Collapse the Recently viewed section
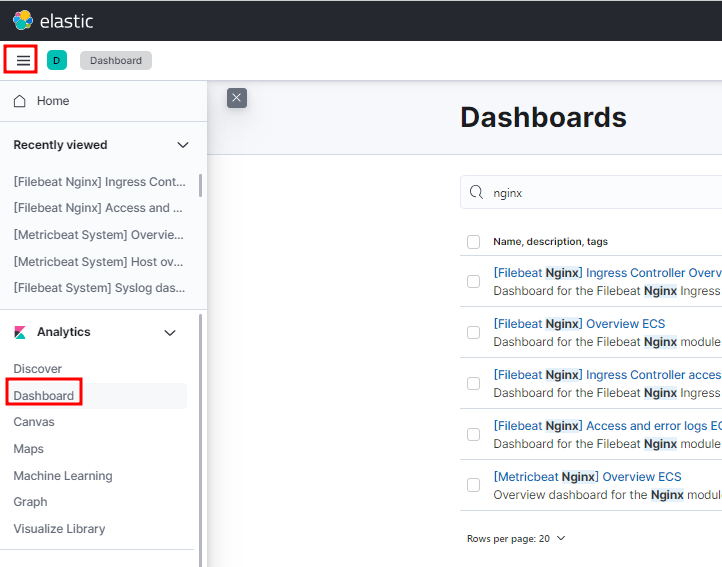The image size is (722, 567). [183, 145]
